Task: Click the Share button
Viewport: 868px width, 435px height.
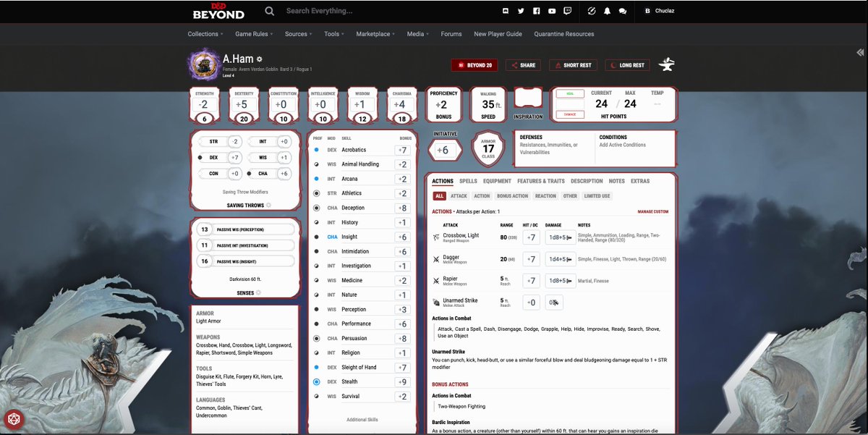Action: (523, 65)
